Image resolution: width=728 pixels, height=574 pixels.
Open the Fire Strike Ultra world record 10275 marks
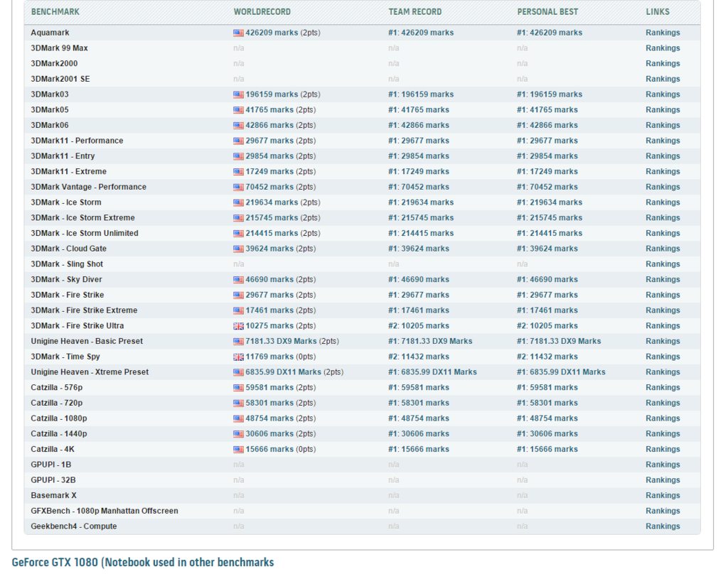[269, 326]
